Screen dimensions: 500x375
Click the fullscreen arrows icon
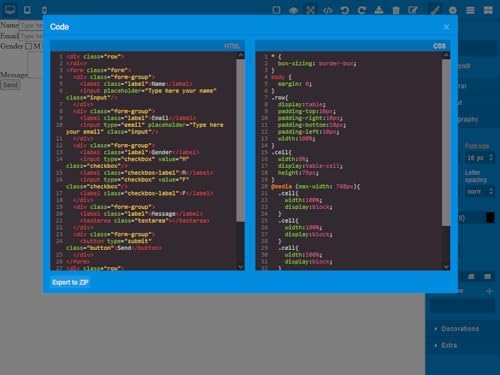click(x=310, y=10)
